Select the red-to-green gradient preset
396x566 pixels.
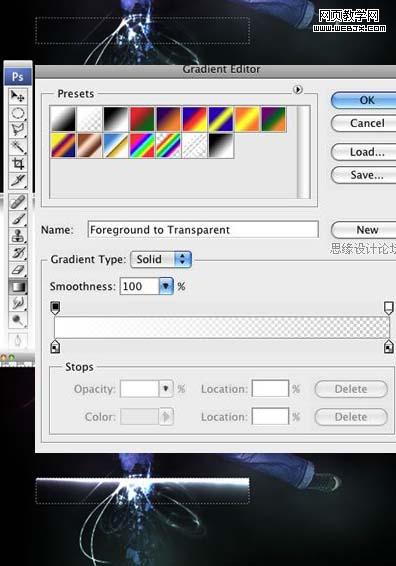pyautogui.click(x=142, y=119)
